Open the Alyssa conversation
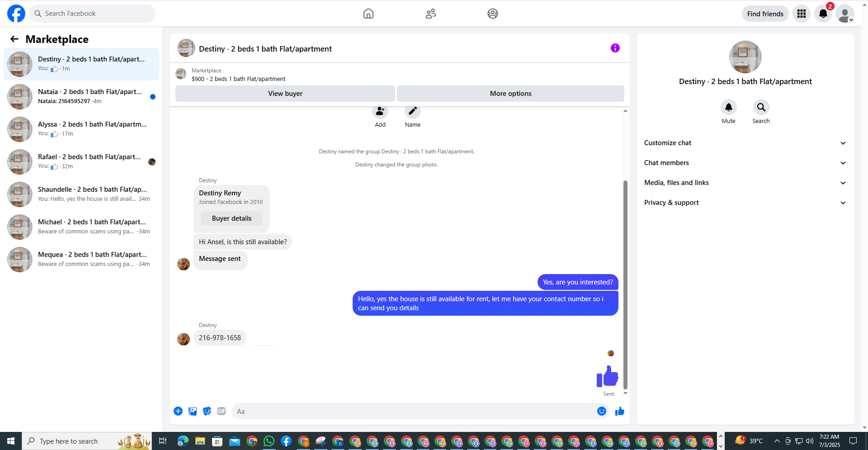This screenshot has width=868, height=450. tap(81, 129)
